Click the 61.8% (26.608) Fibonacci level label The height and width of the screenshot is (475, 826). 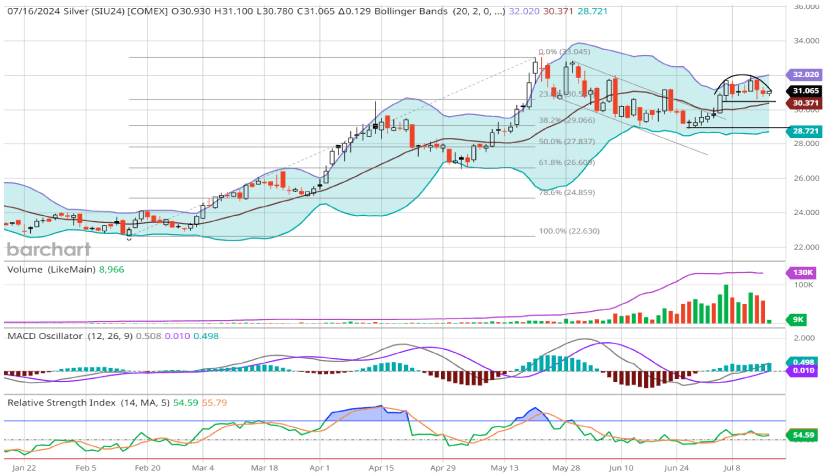click(x=567, y=162)
